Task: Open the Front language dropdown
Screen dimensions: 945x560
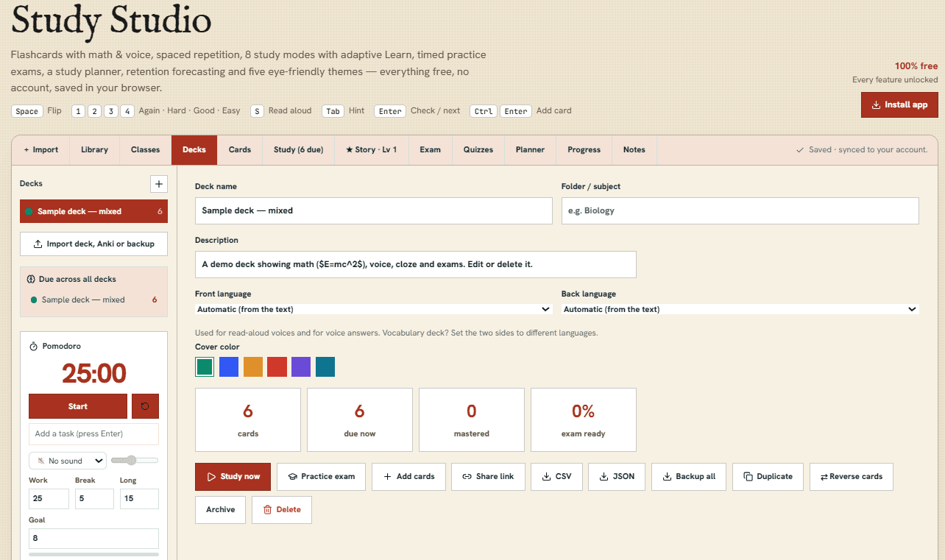Action: tap(374, 309)
